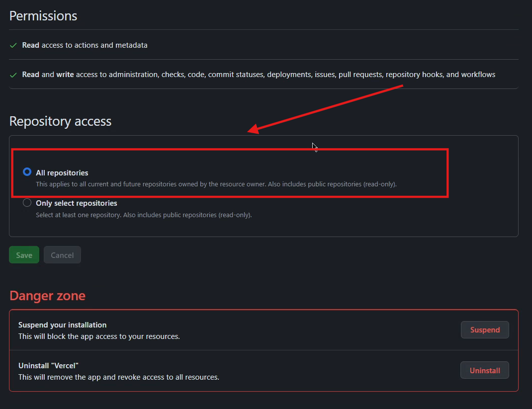This screenshot has height=409, width=532.
Task: Click the red Uninstall button
Action: coord(484,370)
